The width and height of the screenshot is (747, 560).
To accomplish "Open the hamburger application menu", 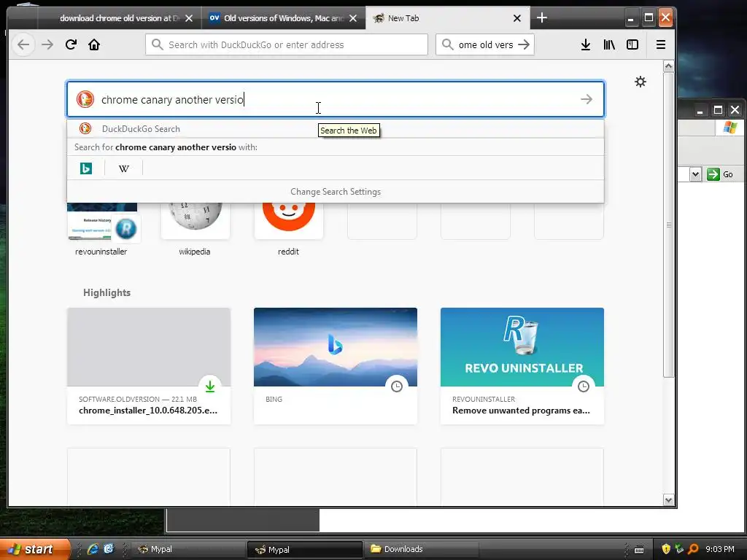I will coord(661,44).
